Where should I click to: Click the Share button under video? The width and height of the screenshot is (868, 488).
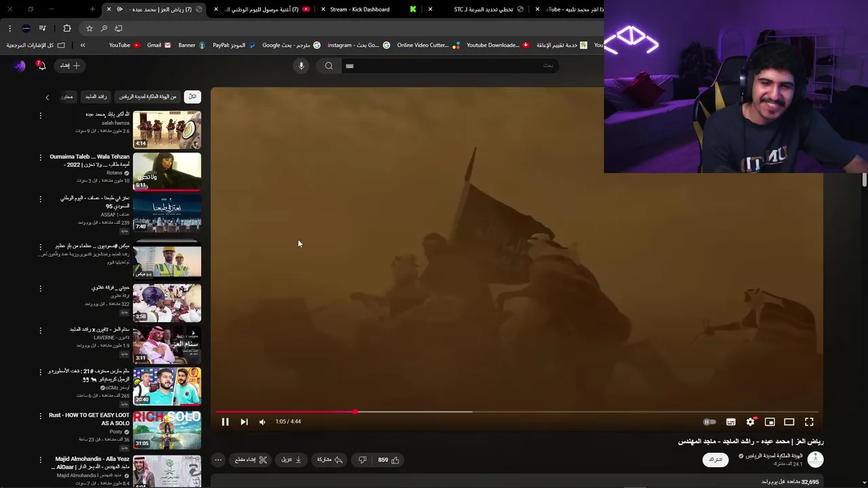pyautogui.click(x=330, y=460)
